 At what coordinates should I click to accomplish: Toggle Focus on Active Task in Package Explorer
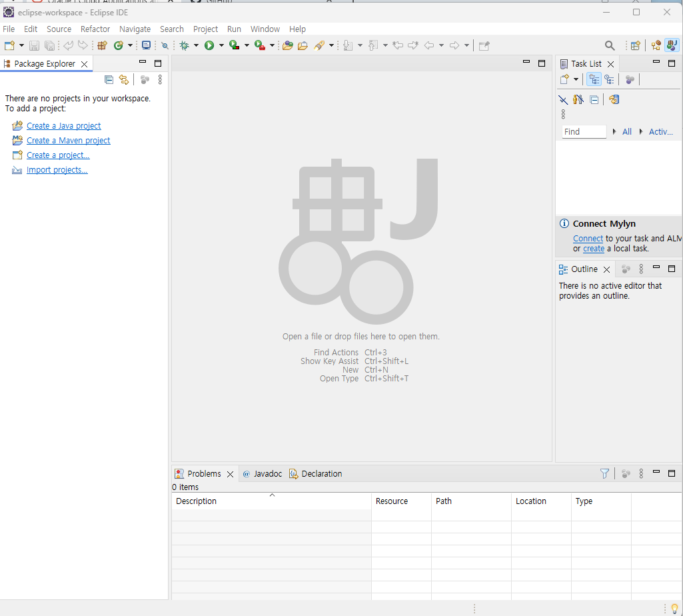[145, 79]
